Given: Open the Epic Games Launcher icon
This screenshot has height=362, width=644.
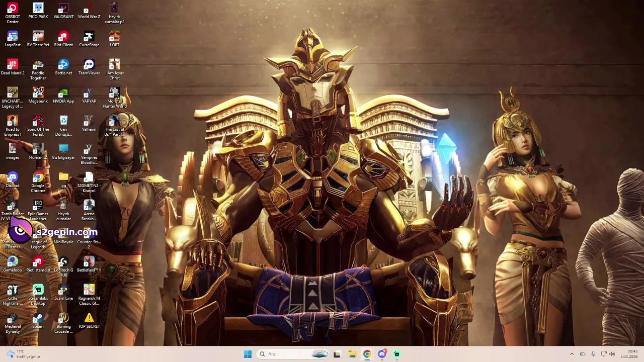Looking at the screenshot, I should coord(38,210).
